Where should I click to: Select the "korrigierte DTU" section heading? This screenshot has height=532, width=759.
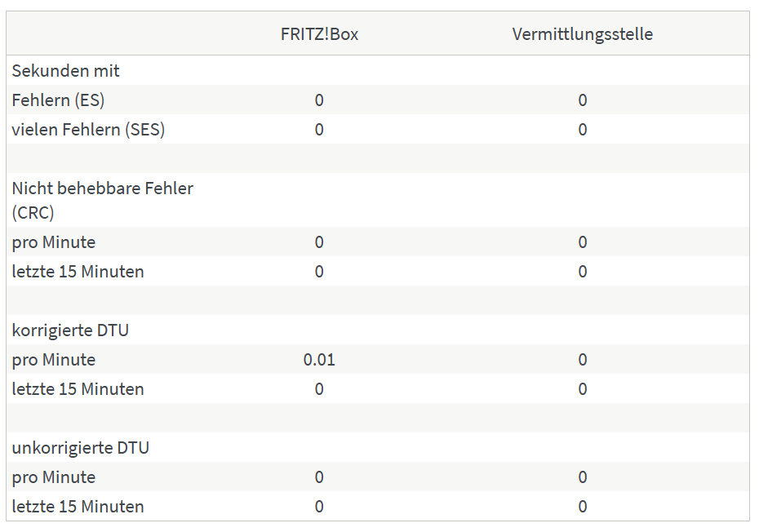pyautogui.click(x=70, y=330)
